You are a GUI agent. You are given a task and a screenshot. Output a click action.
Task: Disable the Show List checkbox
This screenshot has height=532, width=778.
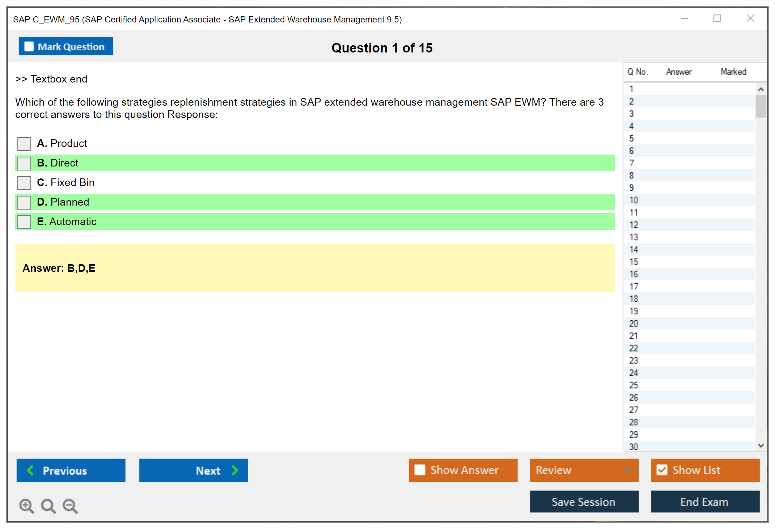(x=662, y=470)
